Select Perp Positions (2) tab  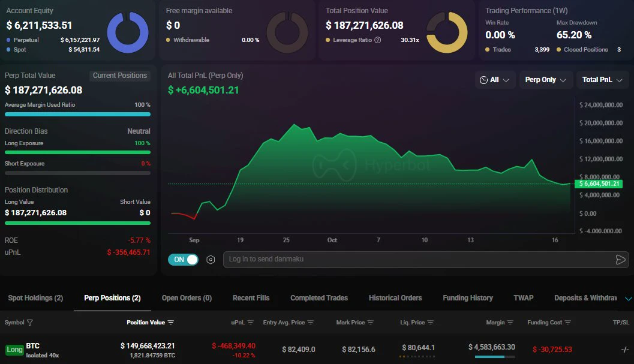point(112,298)
